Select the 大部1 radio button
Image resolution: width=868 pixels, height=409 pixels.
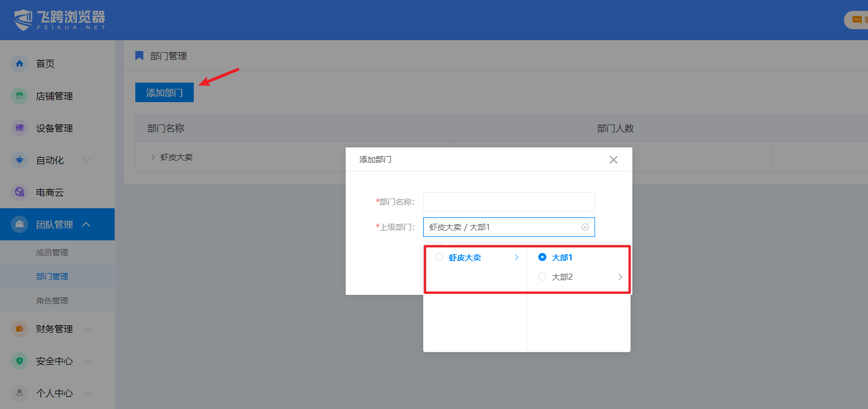coord(542,258)
